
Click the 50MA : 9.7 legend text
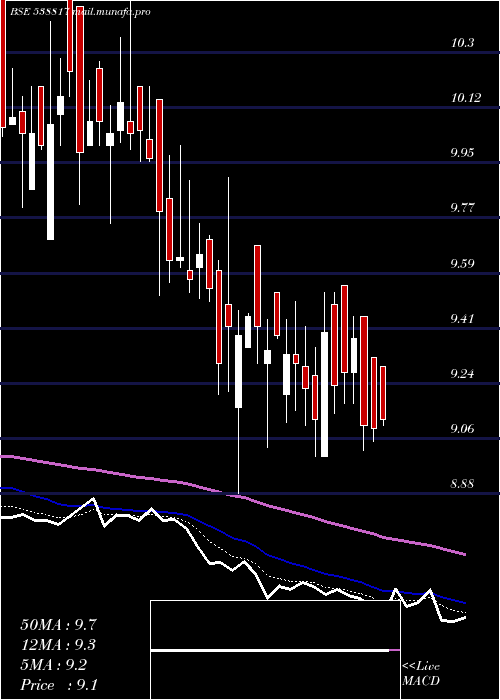coord(58,625)
